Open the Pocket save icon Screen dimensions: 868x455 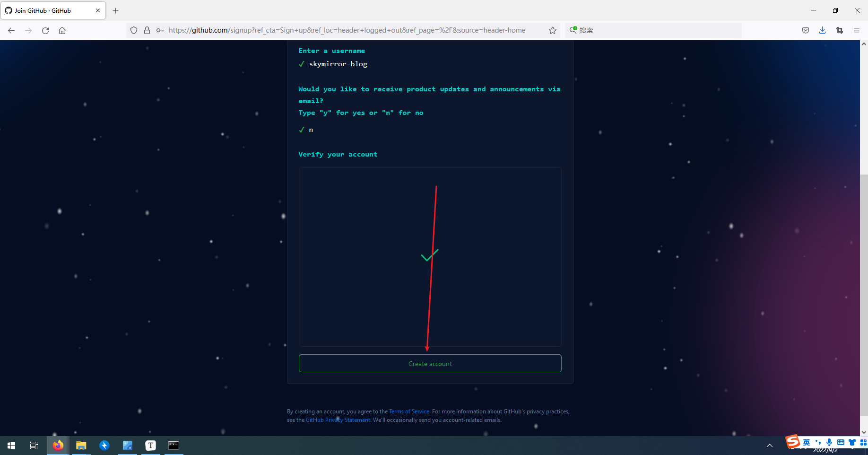806,30
